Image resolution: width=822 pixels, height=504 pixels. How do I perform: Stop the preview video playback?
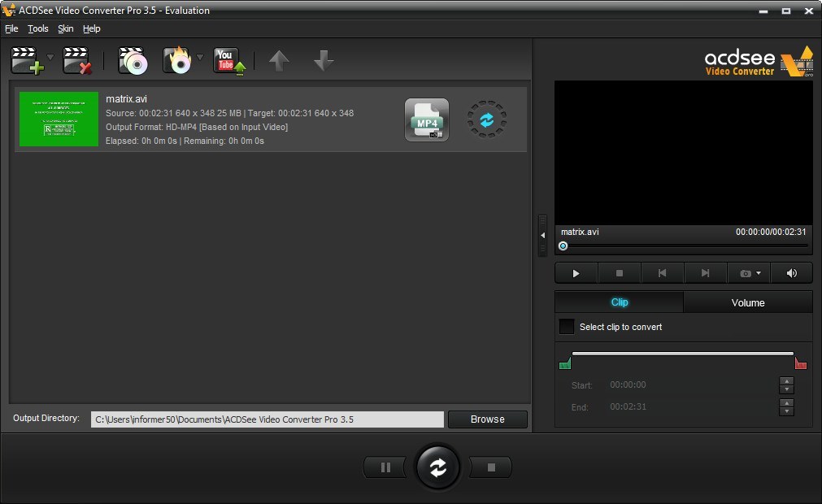point(619,273)
